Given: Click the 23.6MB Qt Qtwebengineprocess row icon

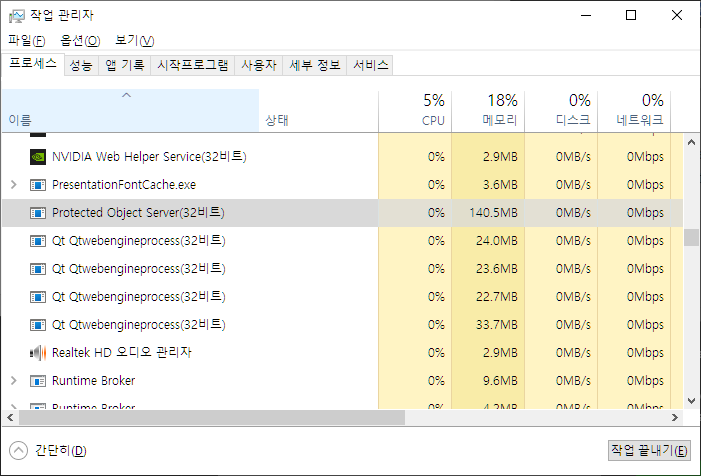Looking at the screenshot, I should [x=38, y=270].
